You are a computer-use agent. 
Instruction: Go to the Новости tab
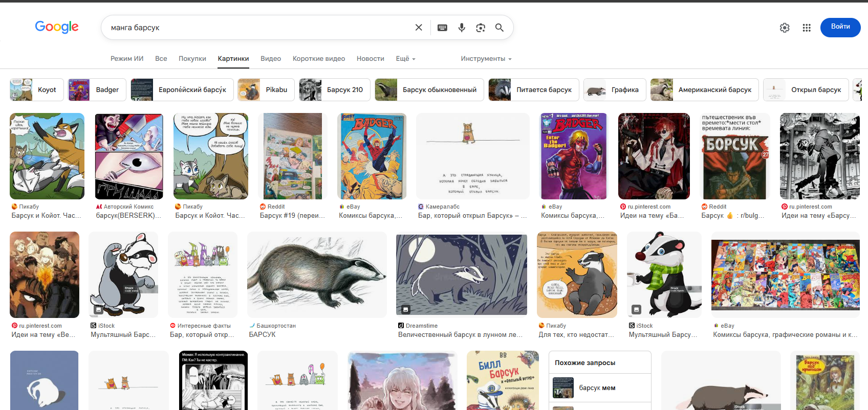pos(371,59)
